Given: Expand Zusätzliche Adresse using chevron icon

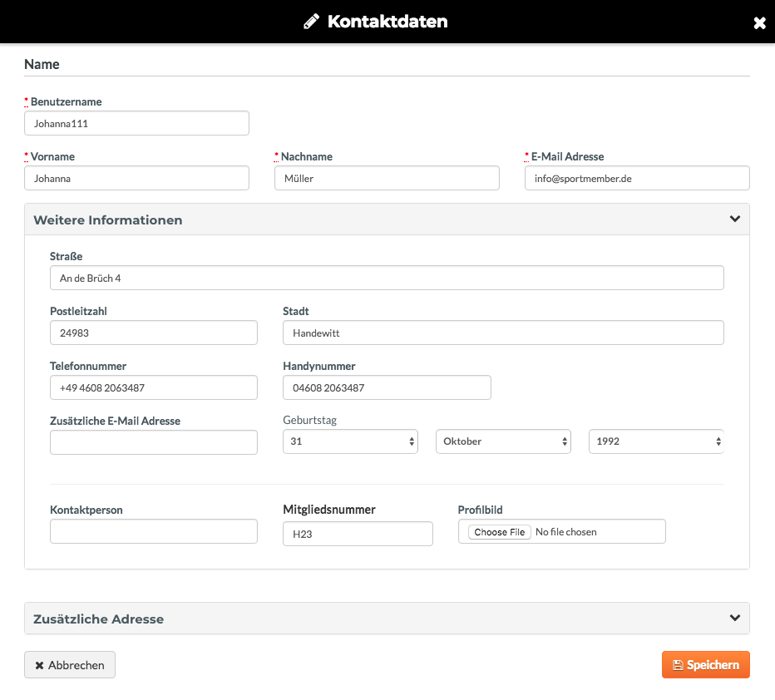Looking at the screenshot, I should pos(735,618).
